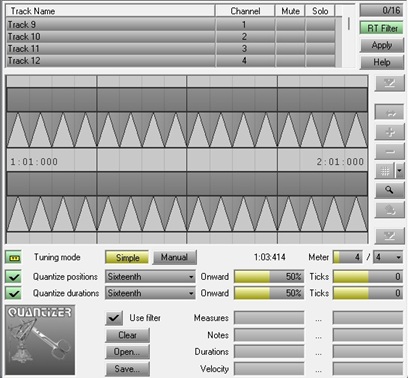This screenshot has width=408, height=378.
Task: Mute Track 11
Action: point(290,49)
